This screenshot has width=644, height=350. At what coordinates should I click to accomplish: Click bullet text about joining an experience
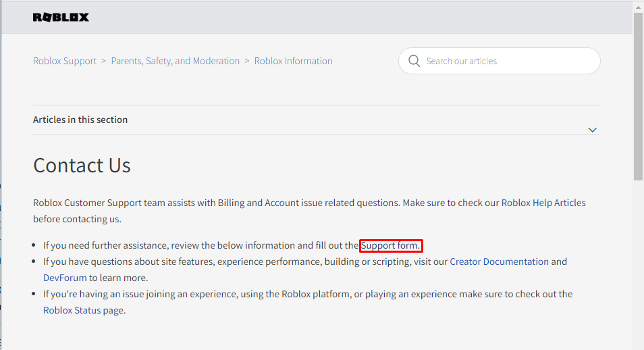tap(308, 294)
